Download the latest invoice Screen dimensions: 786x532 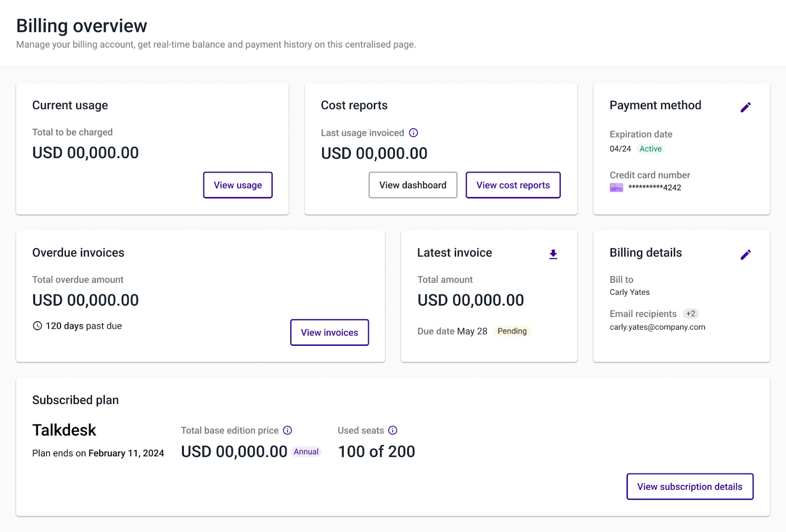coord(553,254)
